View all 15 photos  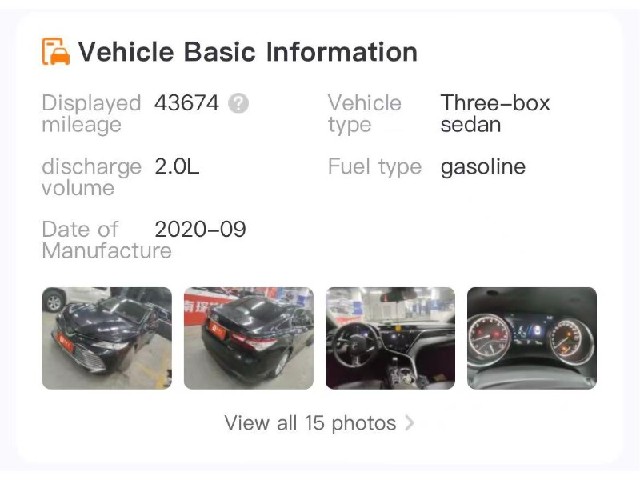[x=319, y=423]
